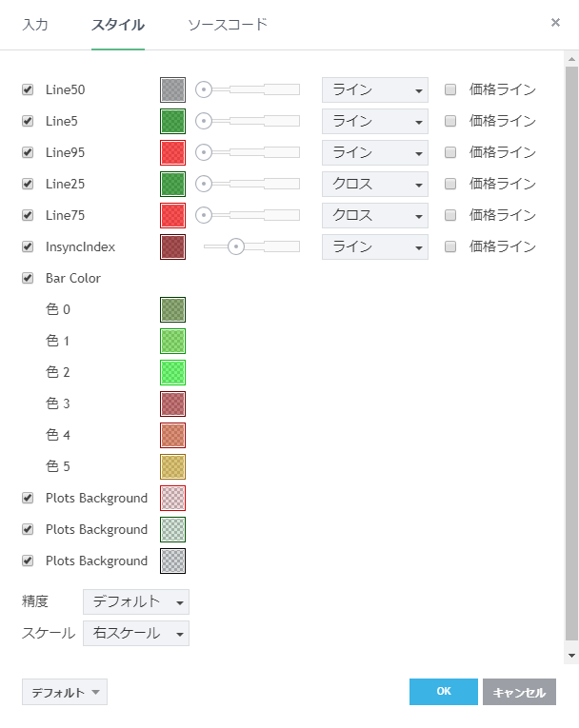The image size is (579, 728).
Task: Open the Line50 color swatch
Action: [x=172, y=90]
